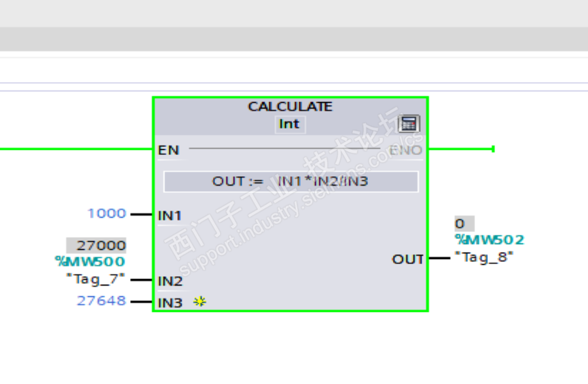Open the calculator icon in CALCULATE block
Viewport: 588px width, 384px height.
[x=409, y=123]
